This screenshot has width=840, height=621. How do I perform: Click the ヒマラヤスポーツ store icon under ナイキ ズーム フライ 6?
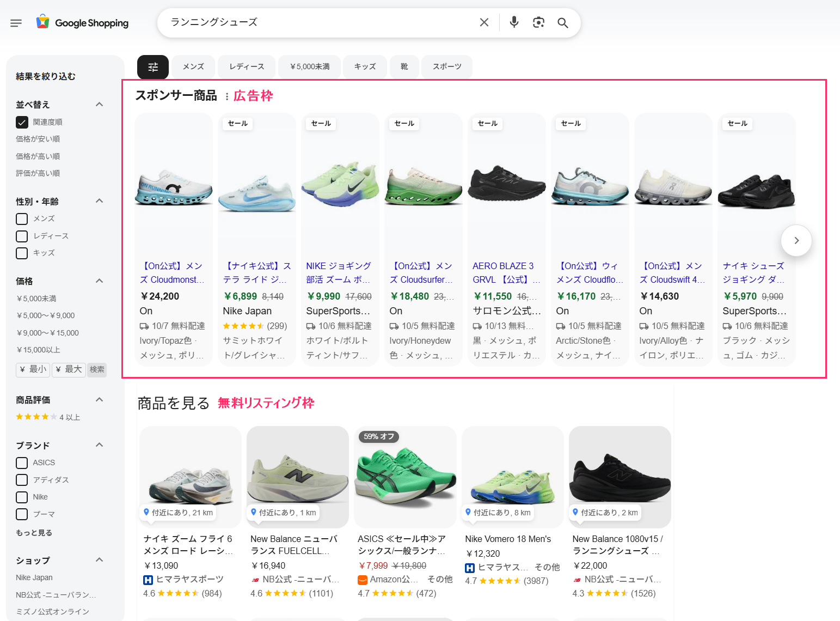pyautogui.click(x=148, y=580)
